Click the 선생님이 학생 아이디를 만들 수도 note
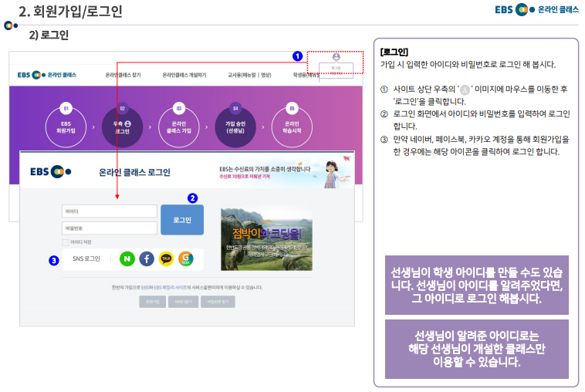585x392 pixels. click(477, 285)
